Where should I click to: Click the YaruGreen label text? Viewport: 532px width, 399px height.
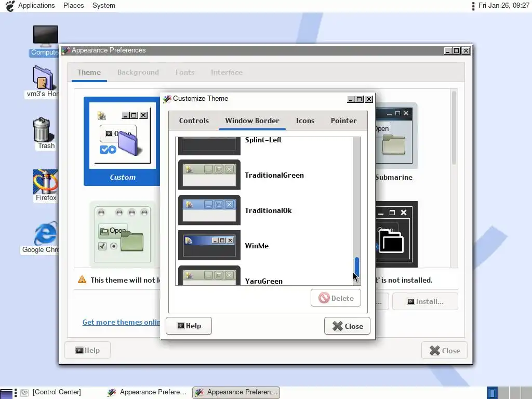pyautogui.click(x=263, y=281)
